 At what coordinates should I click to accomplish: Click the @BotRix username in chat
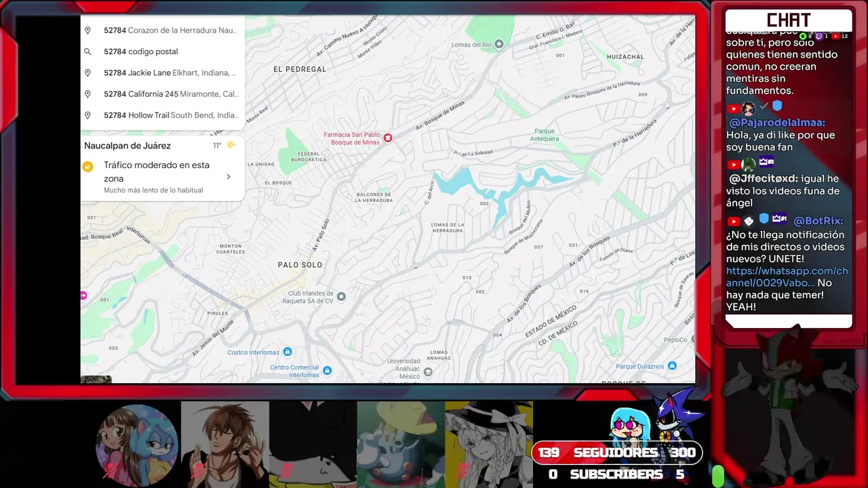click(x=818, y=221)
